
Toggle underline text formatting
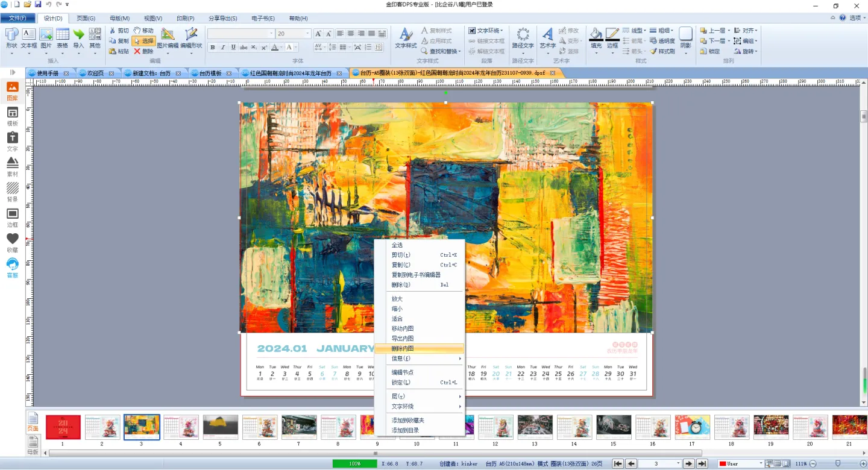[233, 48]
